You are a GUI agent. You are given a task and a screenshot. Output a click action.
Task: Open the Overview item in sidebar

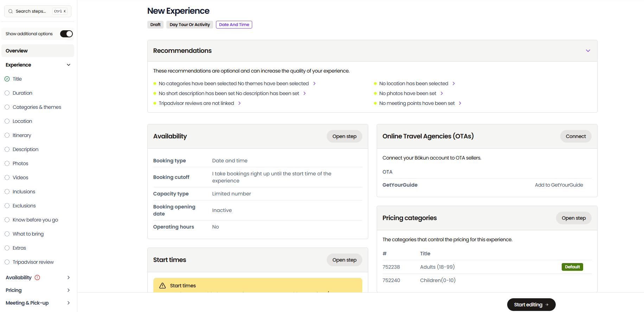pos(38,51)
